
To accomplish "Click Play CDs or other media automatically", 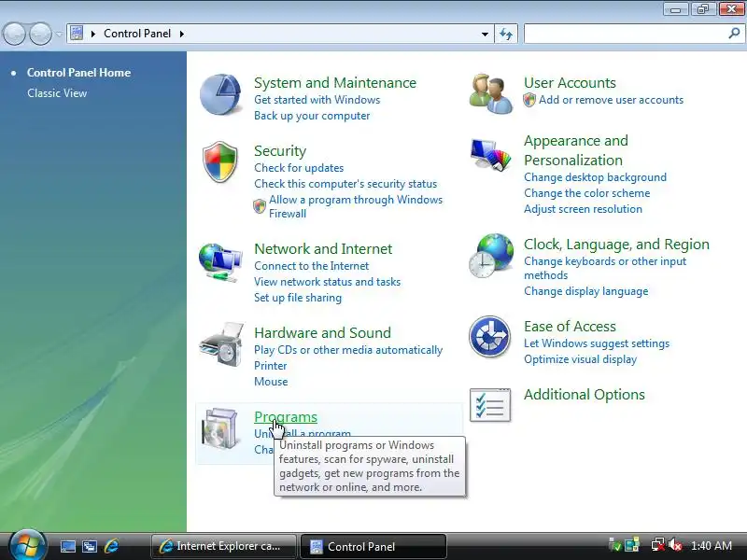I will click(348, 350).
